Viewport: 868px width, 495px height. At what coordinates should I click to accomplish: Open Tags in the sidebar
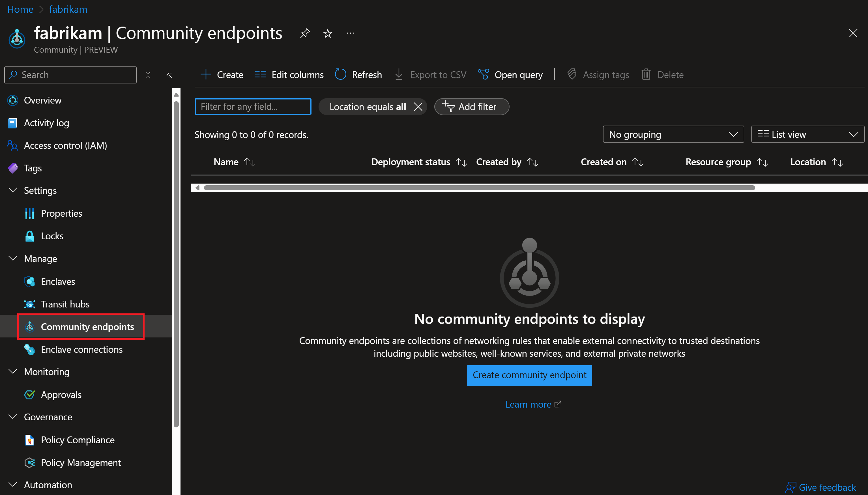tap(33, 168)
